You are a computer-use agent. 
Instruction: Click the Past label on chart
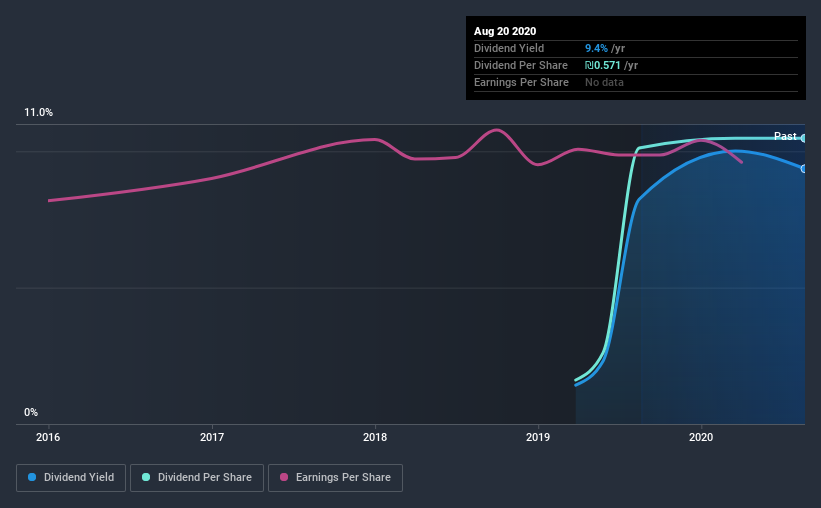pos(785,136)
